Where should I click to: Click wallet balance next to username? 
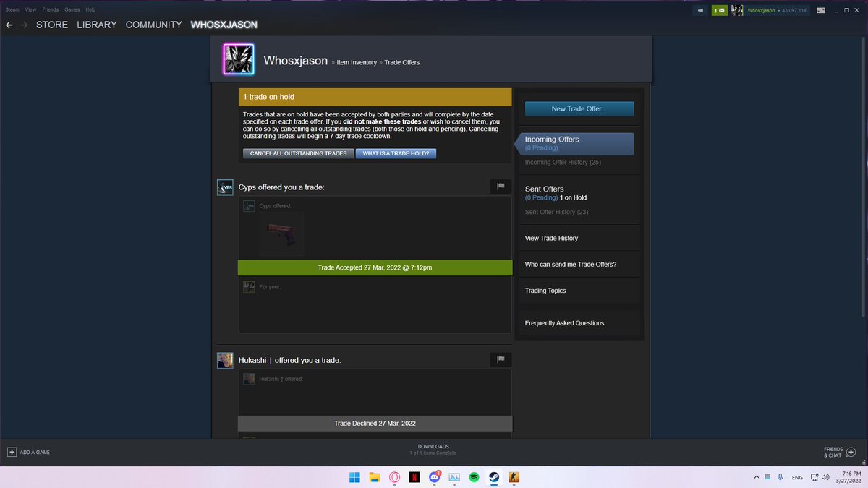(793, 11)
